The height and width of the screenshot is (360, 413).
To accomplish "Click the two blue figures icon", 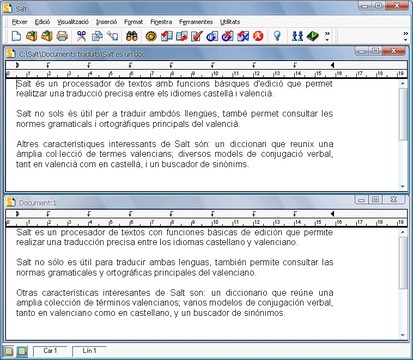I will pyautogui.click(x=297, y=36).
